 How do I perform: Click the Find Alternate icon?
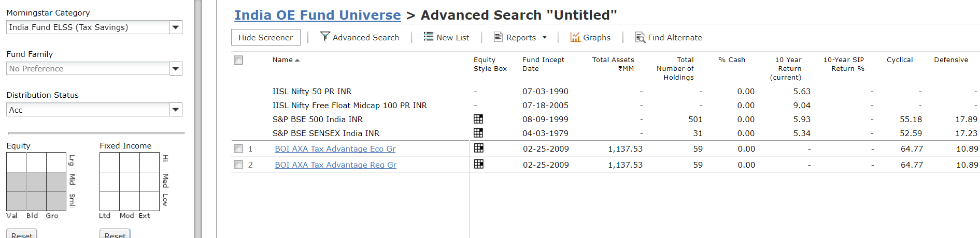tap(640, 37)
